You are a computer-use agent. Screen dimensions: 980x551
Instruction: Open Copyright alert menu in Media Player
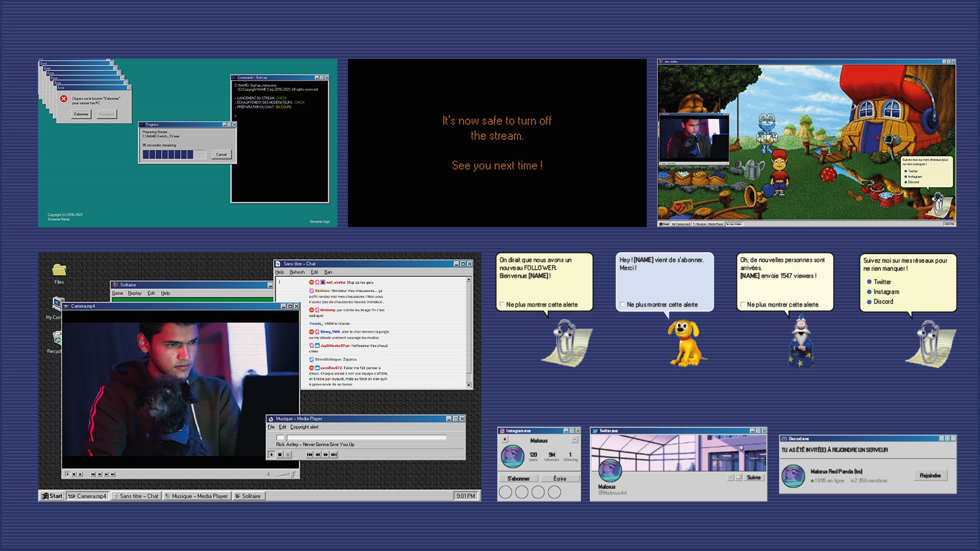[x=304, y=427]
